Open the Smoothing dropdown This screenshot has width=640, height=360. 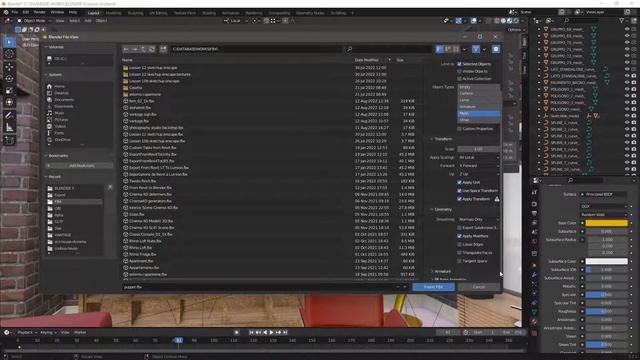pos(478,219)
